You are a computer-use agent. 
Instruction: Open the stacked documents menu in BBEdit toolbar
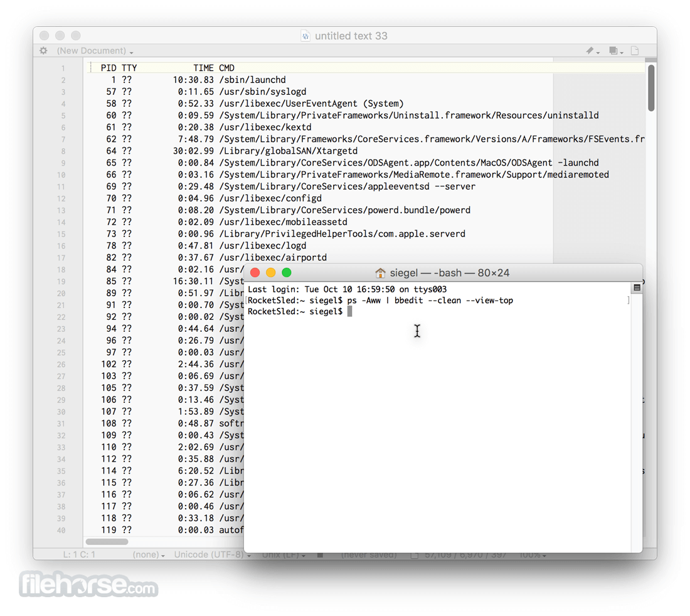coord(615,51)
